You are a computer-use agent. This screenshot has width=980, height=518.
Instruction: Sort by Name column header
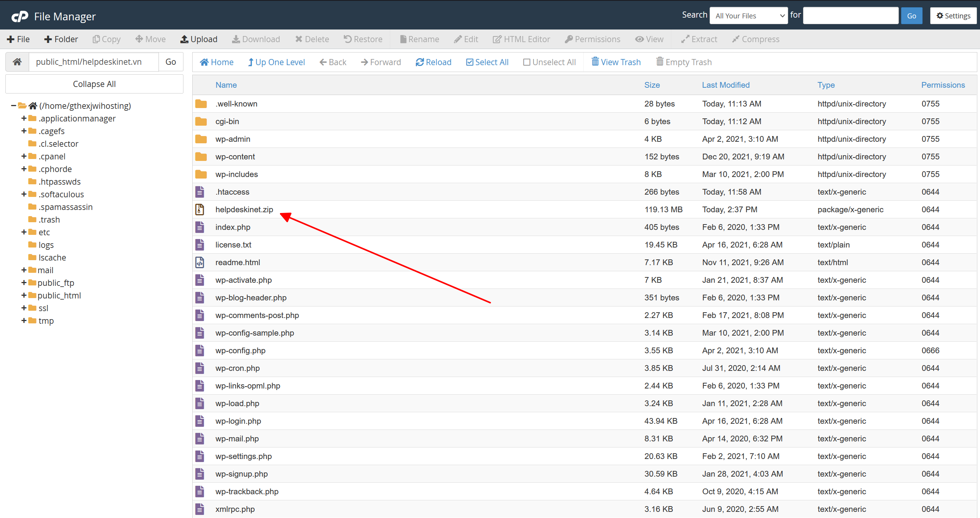(x=226, y=85)
